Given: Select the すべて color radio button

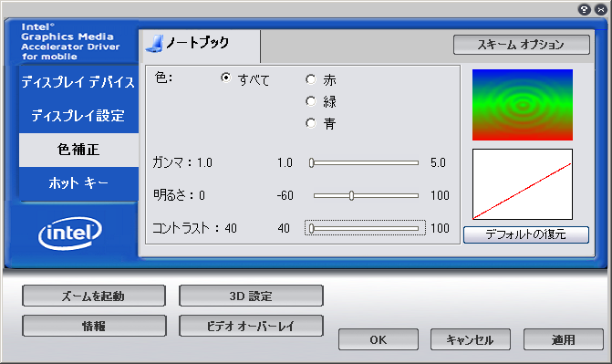Looking at the screenshot, I should (x=225, y=78).
